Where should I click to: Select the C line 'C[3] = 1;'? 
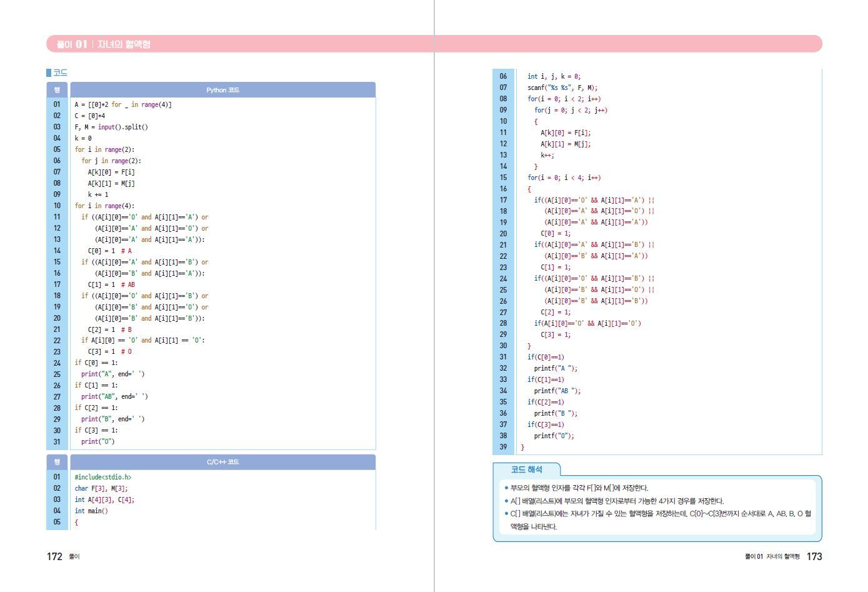[x=556, y=334]
